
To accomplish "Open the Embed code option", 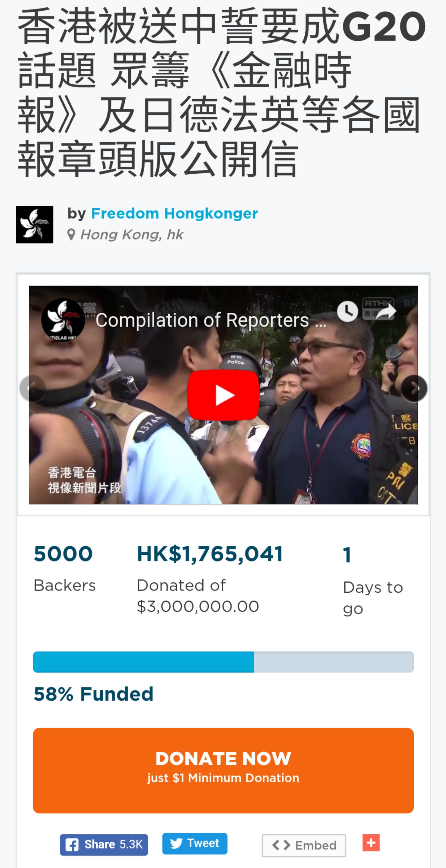I will coord(304,845).
